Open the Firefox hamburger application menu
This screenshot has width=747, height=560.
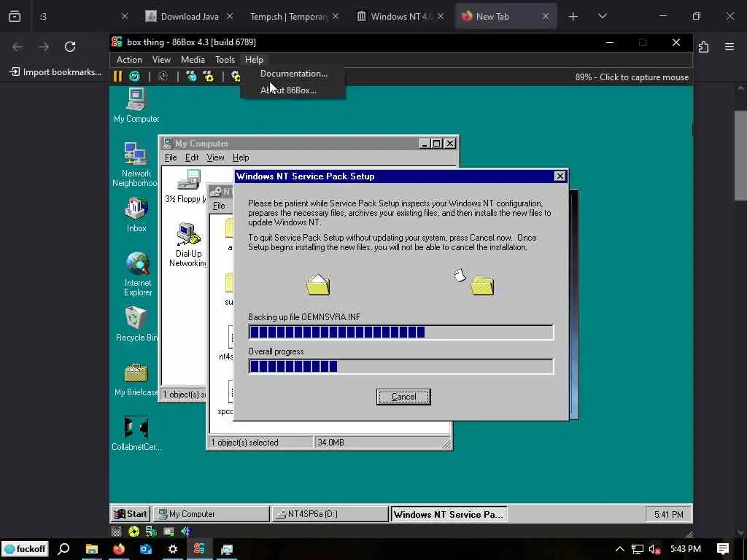click(x=729, y=47)
